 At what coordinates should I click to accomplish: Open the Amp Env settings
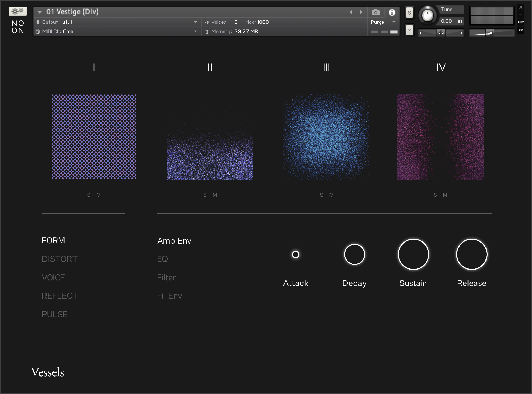pyautogui.click(x=174, y=240)
